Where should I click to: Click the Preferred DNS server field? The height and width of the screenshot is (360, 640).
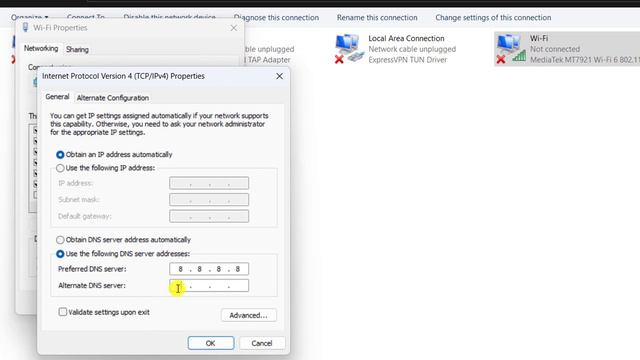(209, 269)
